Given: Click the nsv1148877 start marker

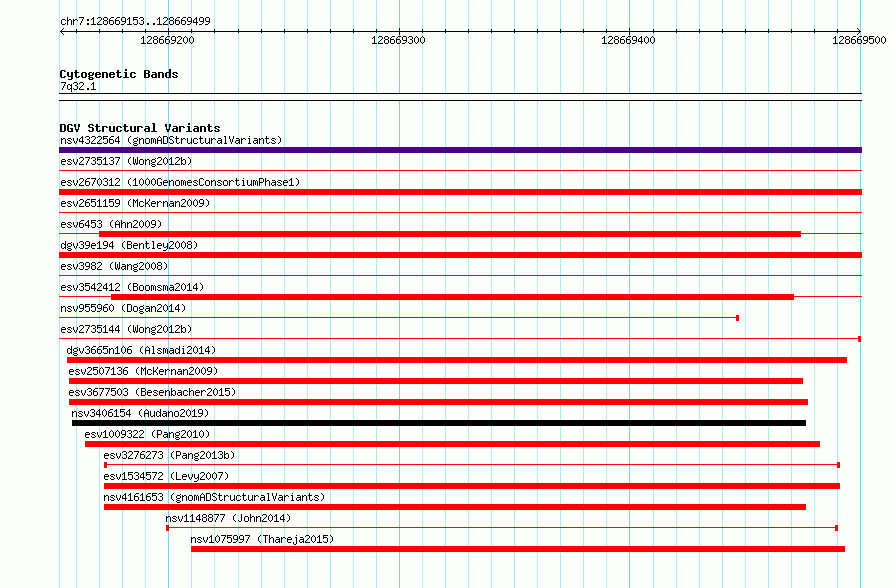Looking at the screenshot, I should 167,528.
